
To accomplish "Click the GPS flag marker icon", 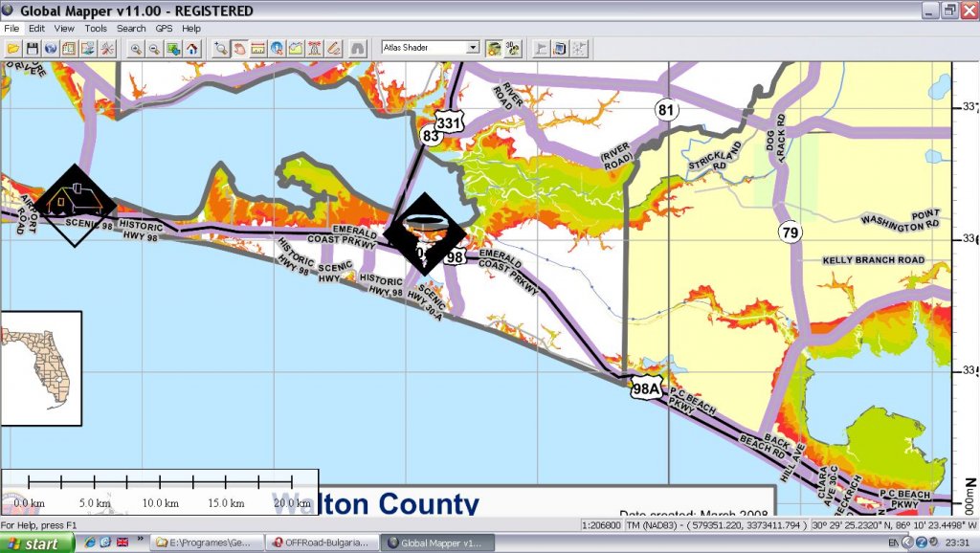I will point(542,48).
